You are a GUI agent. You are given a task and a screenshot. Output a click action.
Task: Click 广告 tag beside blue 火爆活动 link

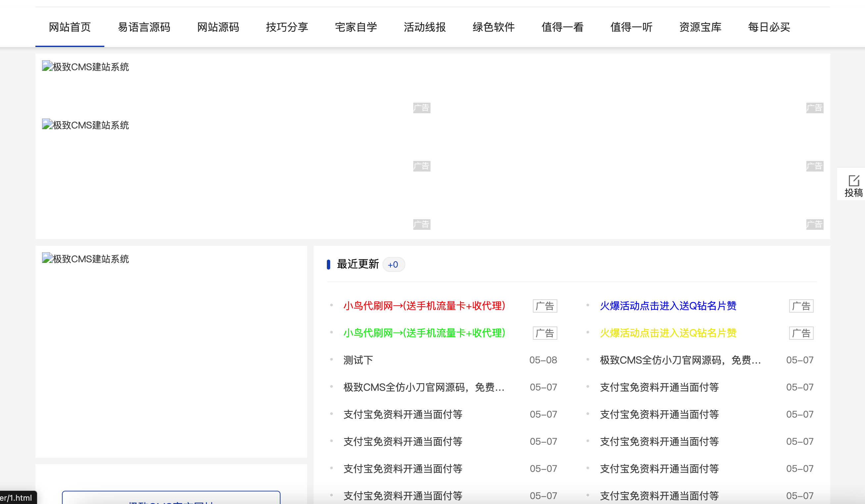(x=801, y=306)
